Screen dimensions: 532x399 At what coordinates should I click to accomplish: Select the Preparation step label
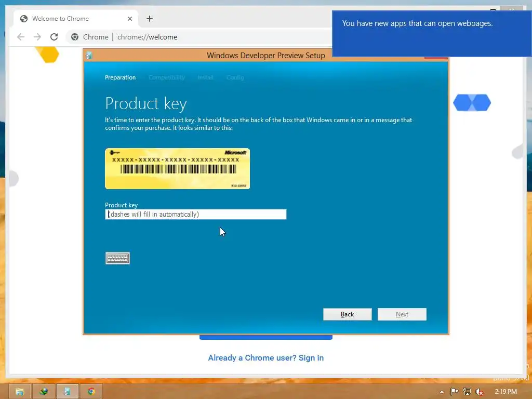(x=120, y=77)
